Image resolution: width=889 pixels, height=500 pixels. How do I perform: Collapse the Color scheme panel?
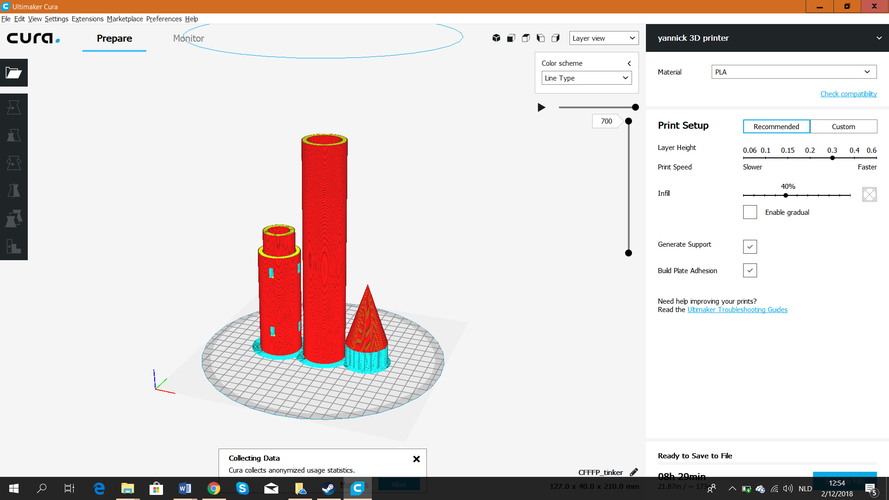click(629, 63)
